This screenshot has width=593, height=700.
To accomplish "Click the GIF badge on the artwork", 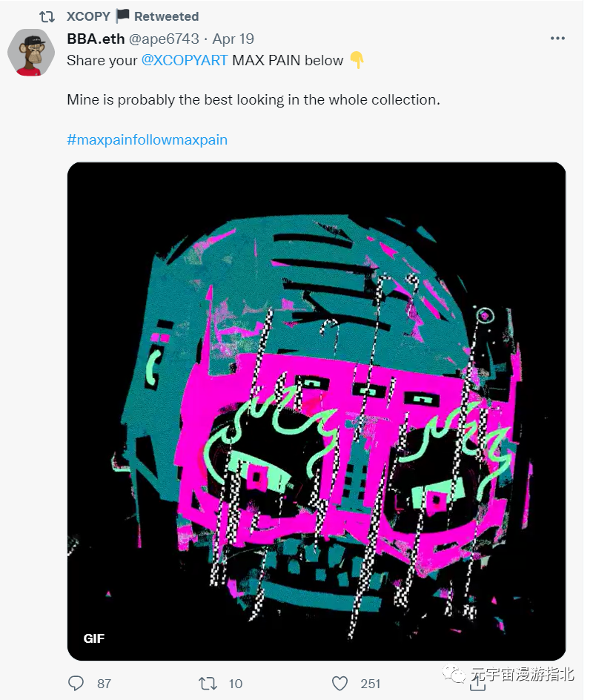I will pyautogui.click(x=93, y=638).
